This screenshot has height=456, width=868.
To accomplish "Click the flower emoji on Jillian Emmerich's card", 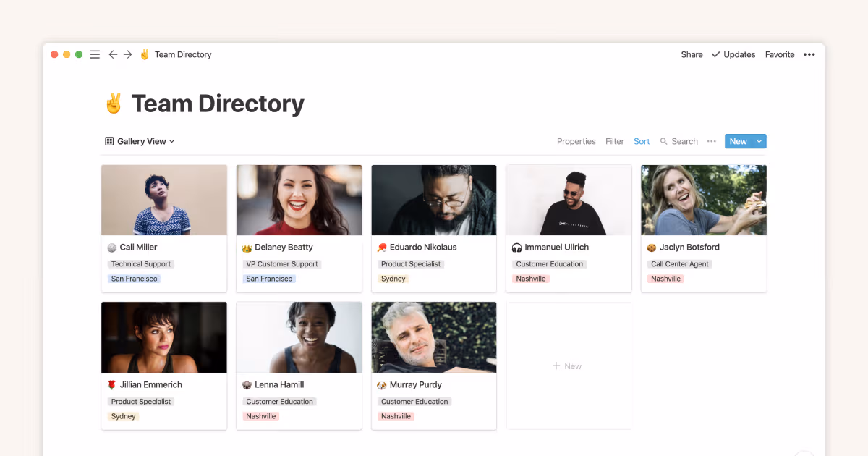I will pyautogui.click(x=112, y=384).
